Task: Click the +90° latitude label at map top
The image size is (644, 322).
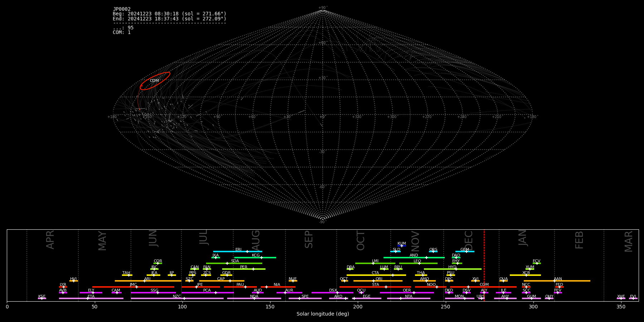Action: pyautogui.click(x=323, y=8)
